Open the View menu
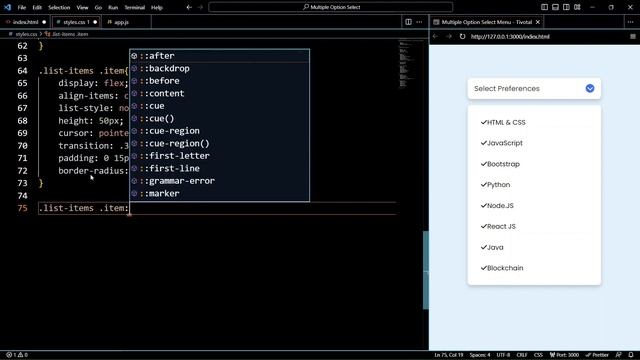The image size is (640, 360). point(82,7)
